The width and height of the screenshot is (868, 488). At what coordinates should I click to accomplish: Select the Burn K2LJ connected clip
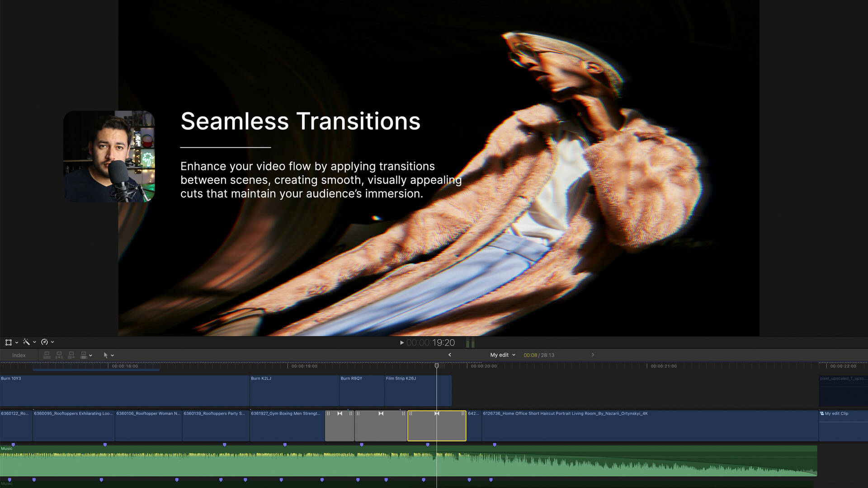tap(294, 391)
